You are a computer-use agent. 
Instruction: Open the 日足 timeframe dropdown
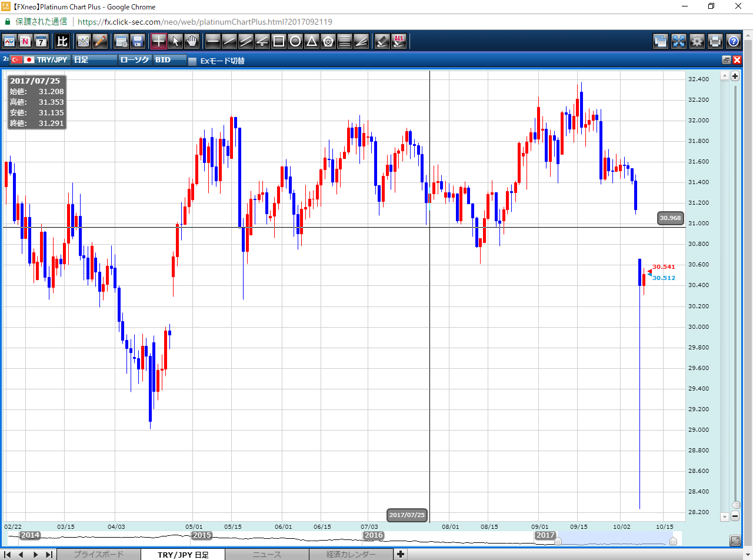(x=94, y=60)
